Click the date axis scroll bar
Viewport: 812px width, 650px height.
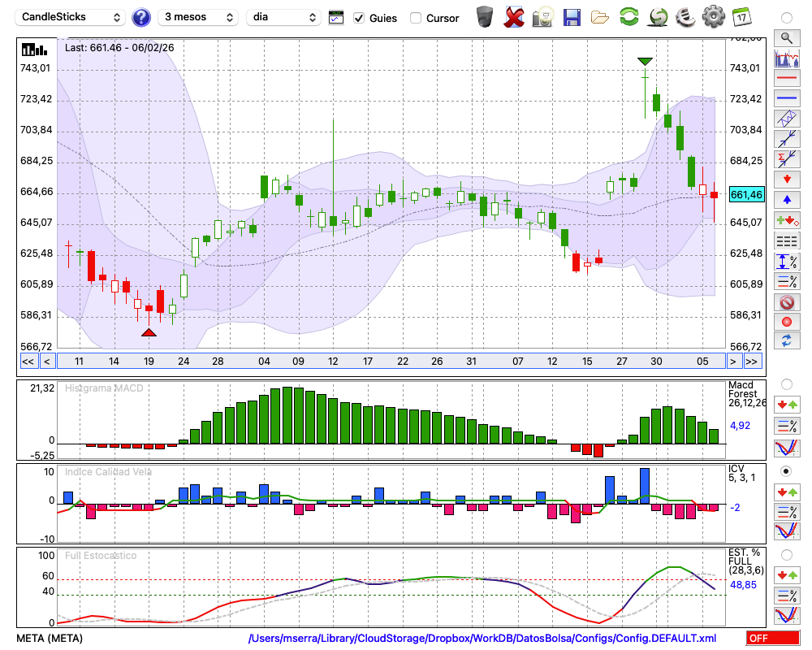[x=391, y=362]
